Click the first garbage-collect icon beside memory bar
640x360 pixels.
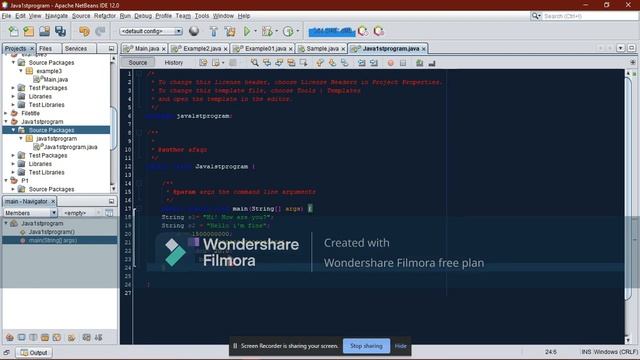click(x=362, y=31)
